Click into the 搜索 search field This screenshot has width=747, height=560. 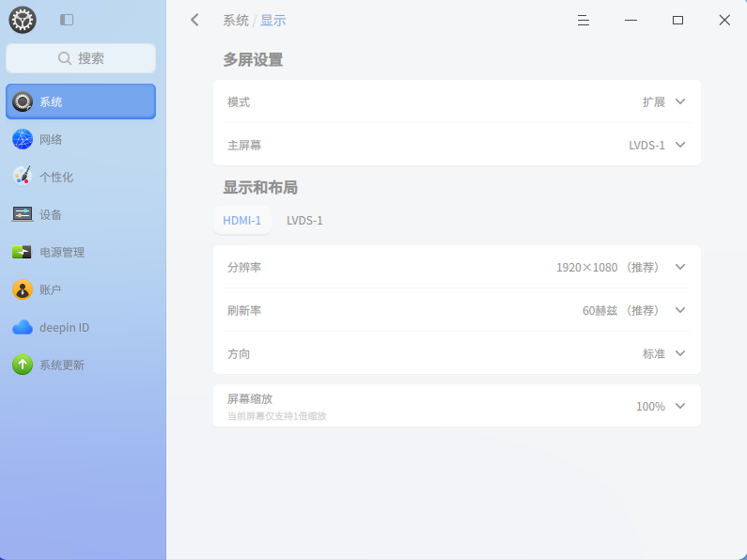coord(81,58)
